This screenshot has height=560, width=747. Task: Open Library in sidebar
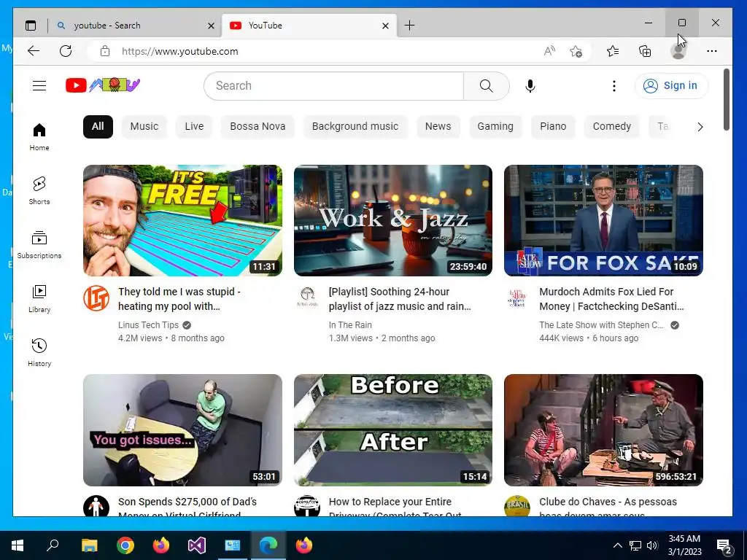click(39, 298)
